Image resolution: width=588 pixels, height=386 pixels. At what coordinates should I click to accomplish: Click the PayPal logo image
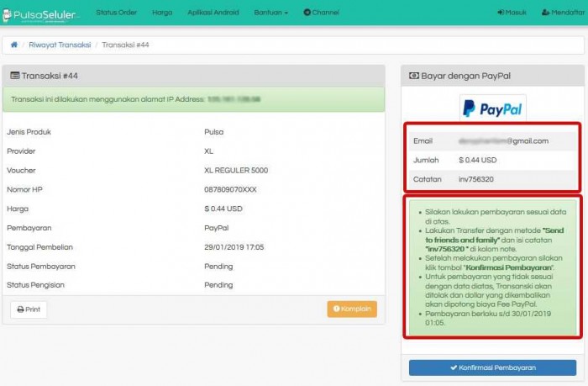click(x=493, y=108)
